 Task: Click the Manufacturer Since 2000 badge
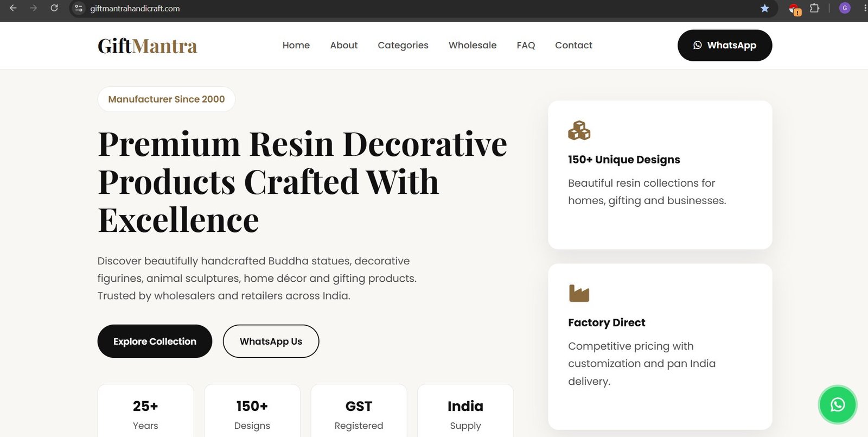pyautogui.click(x=167, y=99)
